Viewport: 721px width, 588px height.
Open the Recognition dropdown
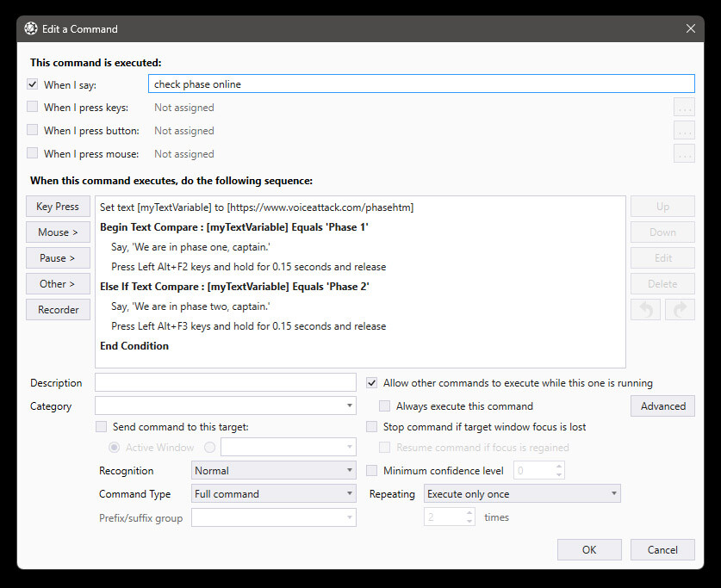273,470
